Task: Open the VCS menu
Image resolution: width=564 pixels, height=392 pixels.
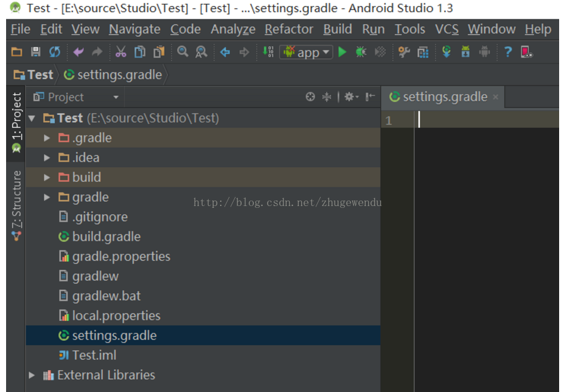Action: [447, 29]
